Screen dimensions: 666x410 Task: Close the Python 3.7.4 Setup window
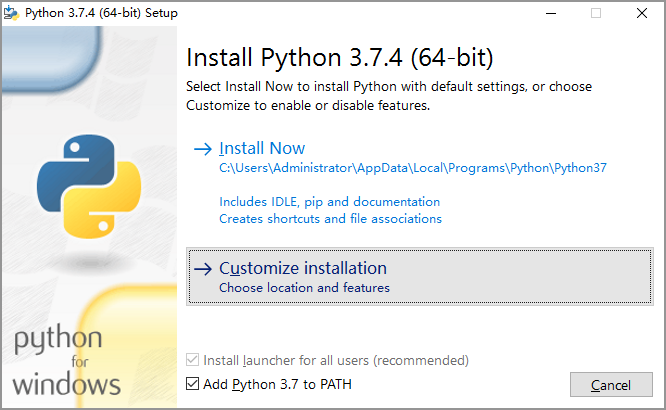[x=641, y=14]
